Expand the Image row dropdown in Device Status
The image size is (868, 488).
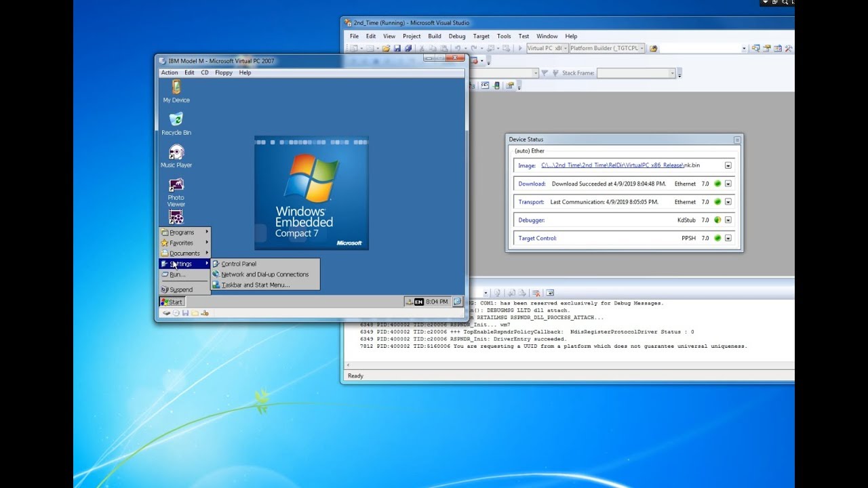click(728, 165)
